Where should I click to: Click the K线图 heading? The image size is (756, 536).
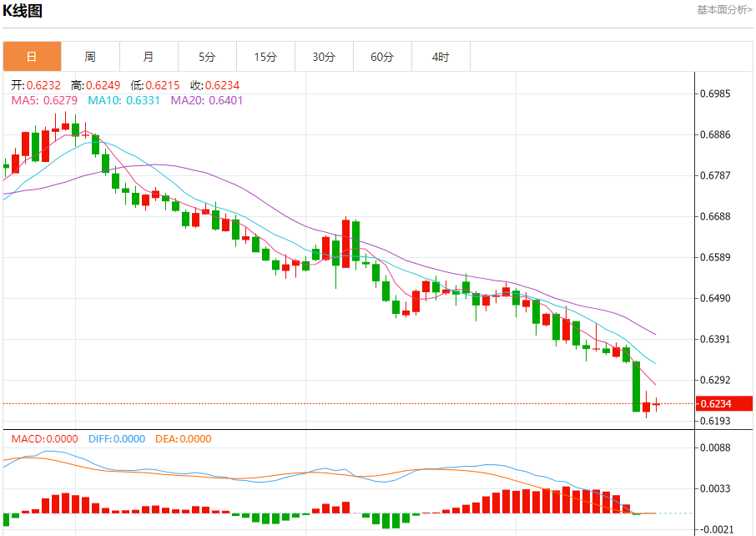(x=23, y=11)
